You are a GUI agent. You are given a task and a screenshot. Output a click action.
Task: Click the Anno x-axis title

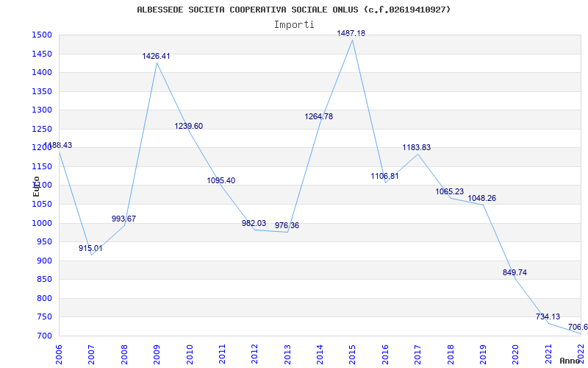click(x=570, y=361)
